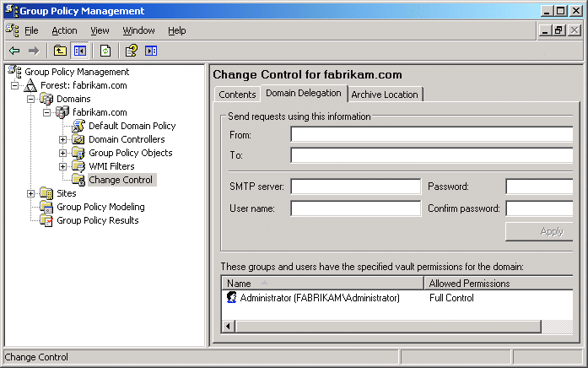Viewport: 588px width, 368px height.
Task: Click the To input field
Action: [432, 155]
